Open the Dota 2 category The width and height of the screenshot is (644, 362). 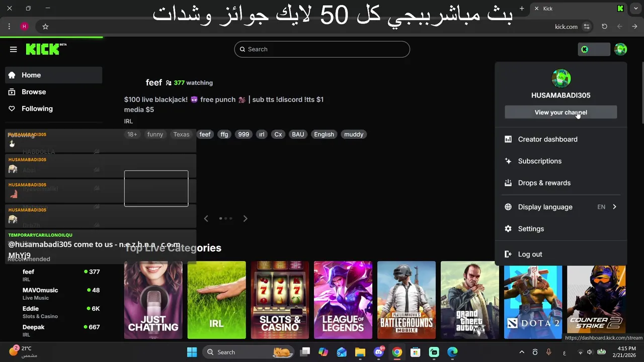[533, 302]
